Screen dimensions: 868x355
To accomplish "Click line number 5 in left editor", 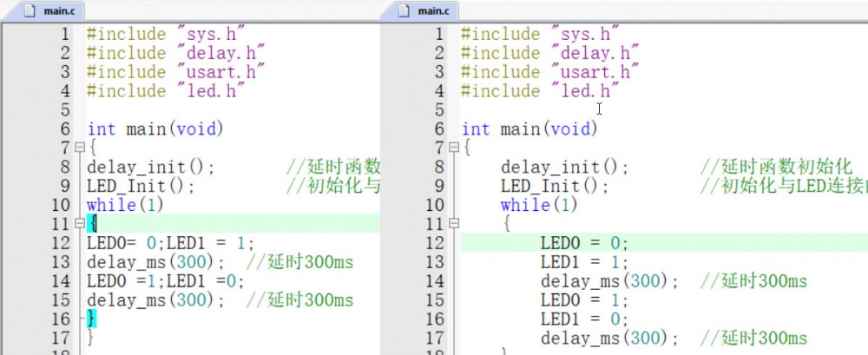I will 65,109.
